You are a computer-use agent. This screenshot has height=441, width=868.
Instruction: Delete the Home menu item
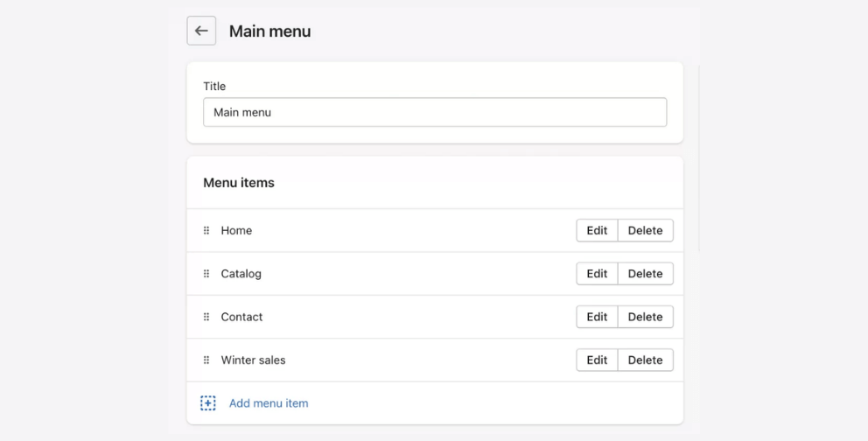click(646, 230)
